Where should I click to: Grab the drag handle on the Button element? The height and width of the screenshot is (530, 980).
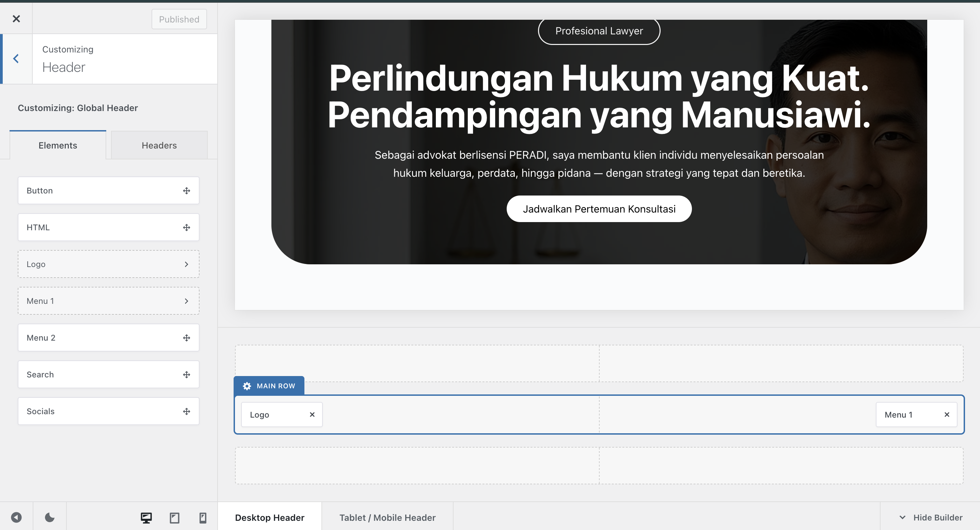point(187,190)
